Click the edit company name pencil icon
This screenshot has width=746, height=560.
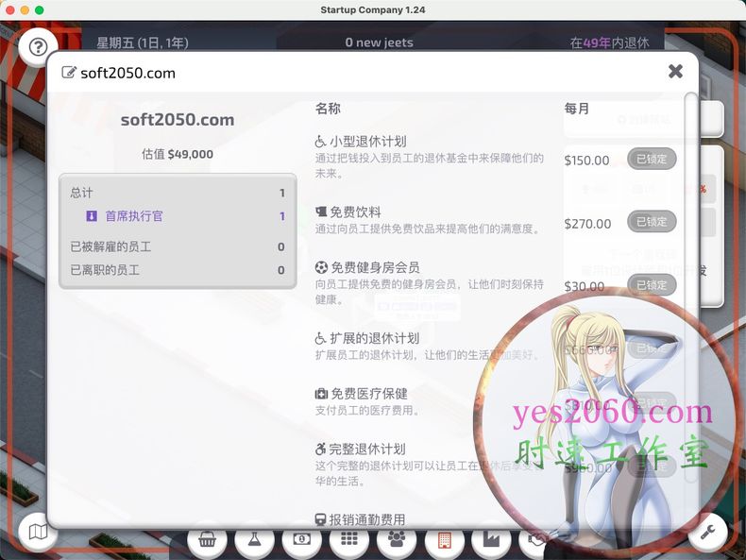coord(68,73)
